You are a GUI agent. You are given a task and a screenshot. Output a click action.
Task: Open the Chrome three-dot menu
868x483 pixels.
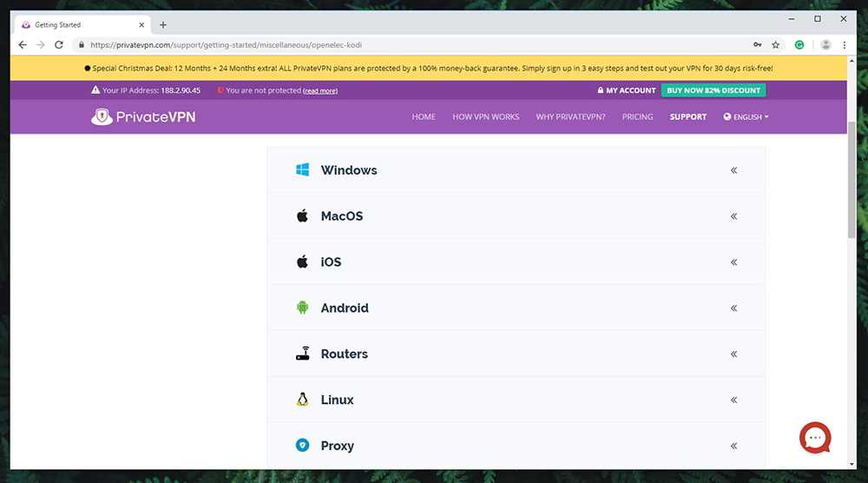(x=845, y=45)
